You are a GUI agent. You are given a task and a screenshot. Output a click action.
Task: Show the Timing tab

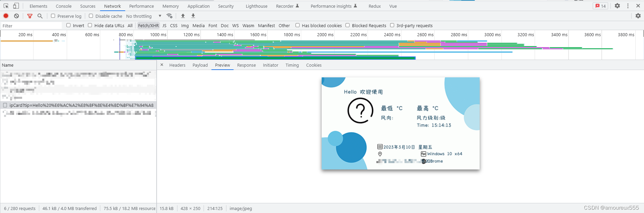(292, 65)
